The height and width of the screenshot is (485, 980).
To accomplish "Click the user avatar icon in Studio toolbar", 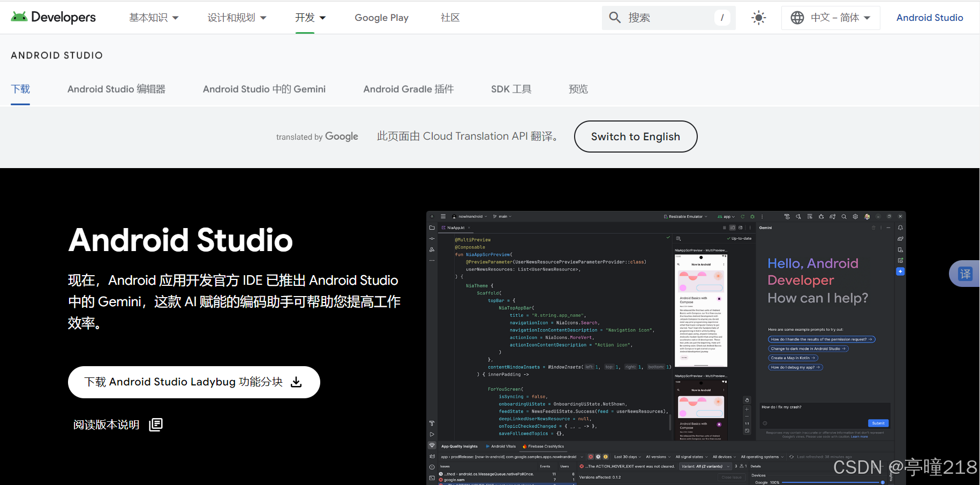I will [x=867, y=216].
